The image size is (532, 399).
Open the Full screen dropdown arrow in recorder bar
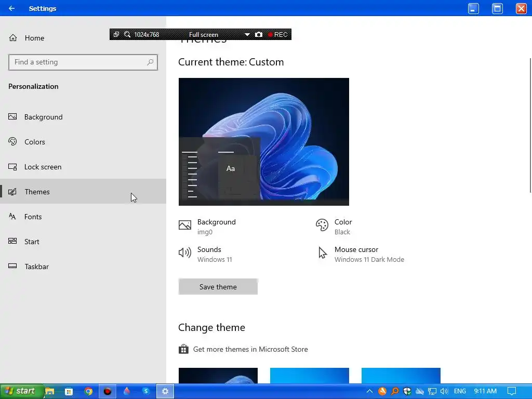247,35
